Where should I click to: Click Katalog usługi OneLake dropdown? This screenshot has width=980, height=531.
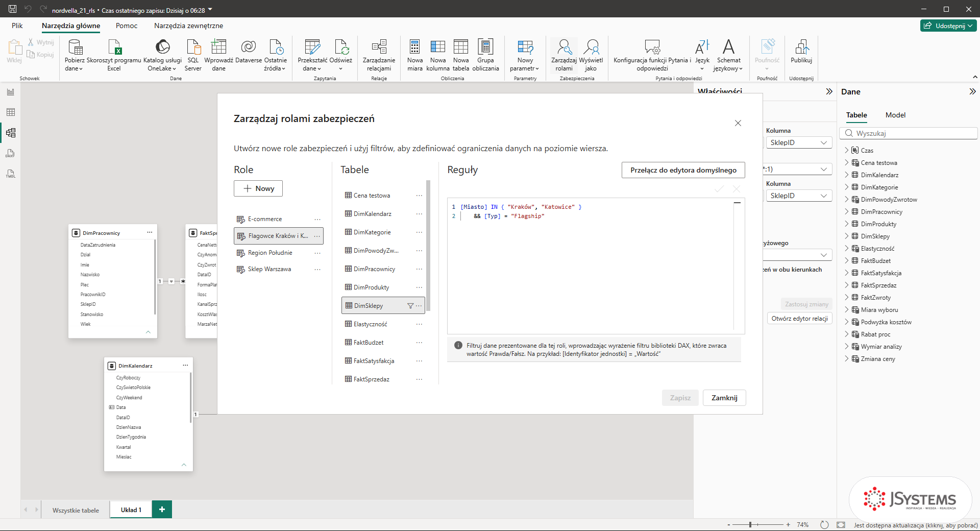pyautogui.click(x=162, y=55)
